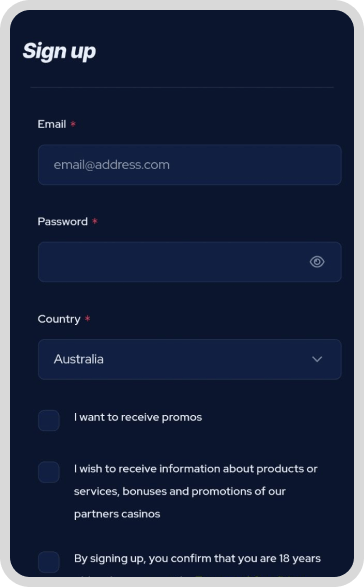Focus the email@address.com input field
The image size is (364, 587).
[189, 165]
